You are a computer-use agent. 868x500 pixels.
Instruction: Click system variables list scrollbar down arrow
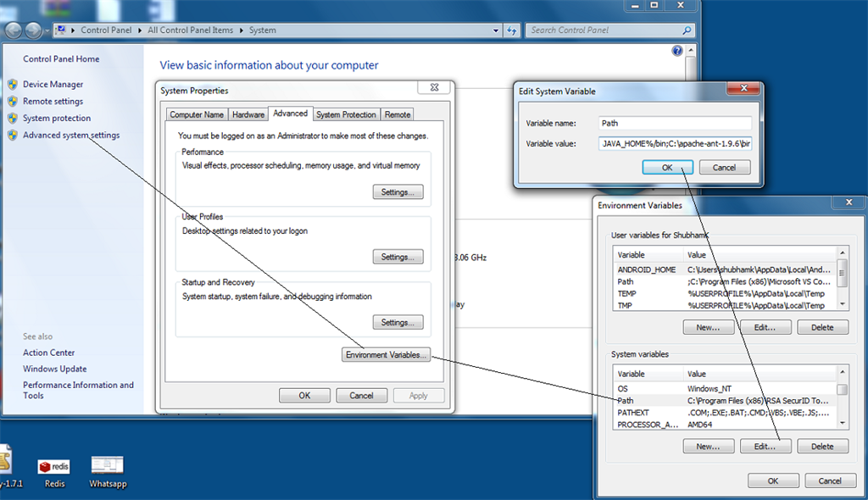pos(842,423)
